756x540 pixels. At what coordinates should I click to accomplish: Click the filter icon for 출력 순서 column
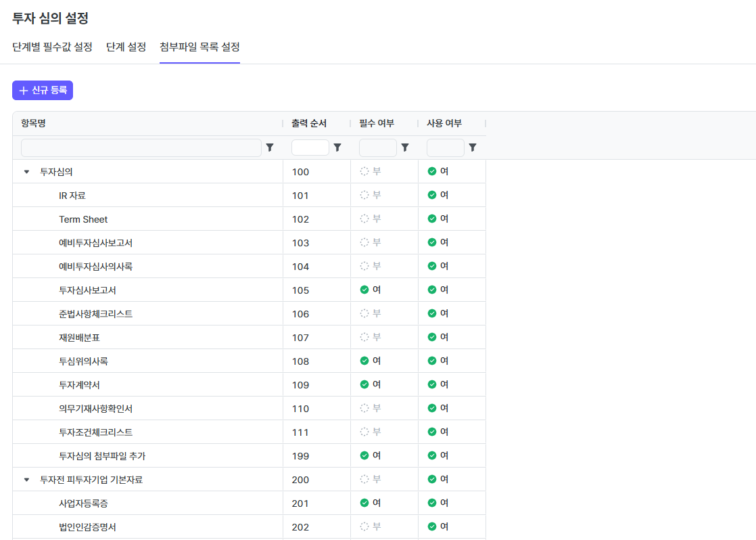[337, 148]
